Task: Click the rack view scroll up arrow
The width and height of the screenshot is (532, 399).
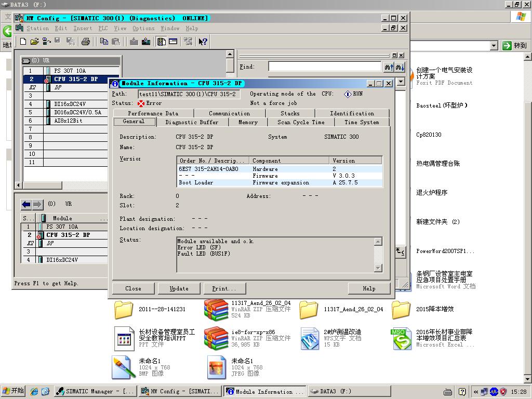Action: point(230,54)
